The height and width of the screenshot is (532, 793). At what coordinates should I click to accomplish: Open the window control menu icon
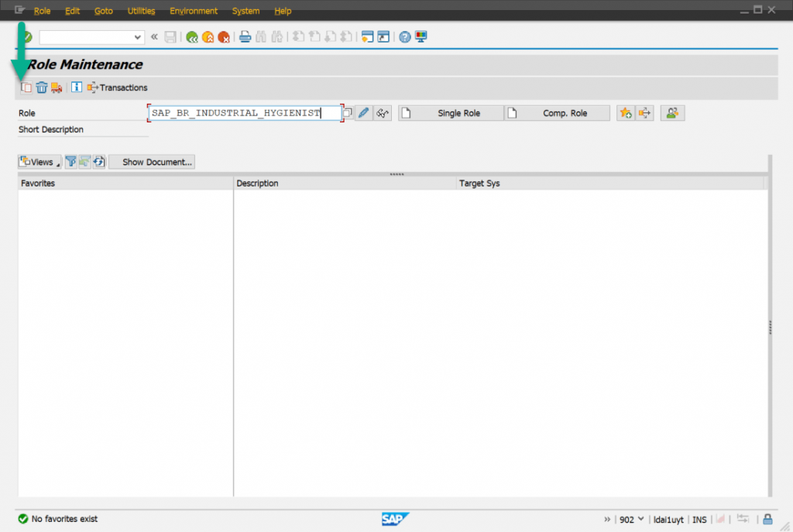click(19, 9)
